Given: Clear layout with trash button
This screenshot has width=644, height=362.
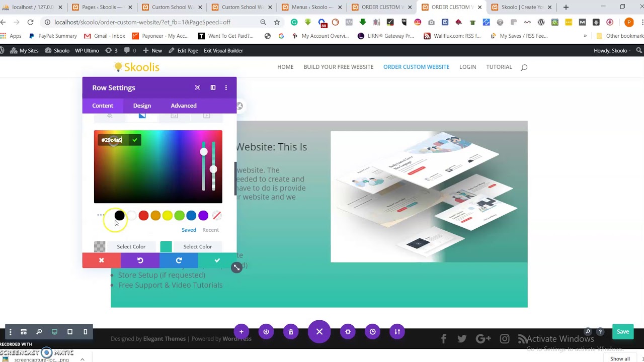Looking at the screenshot, I should tap(291, 332).
